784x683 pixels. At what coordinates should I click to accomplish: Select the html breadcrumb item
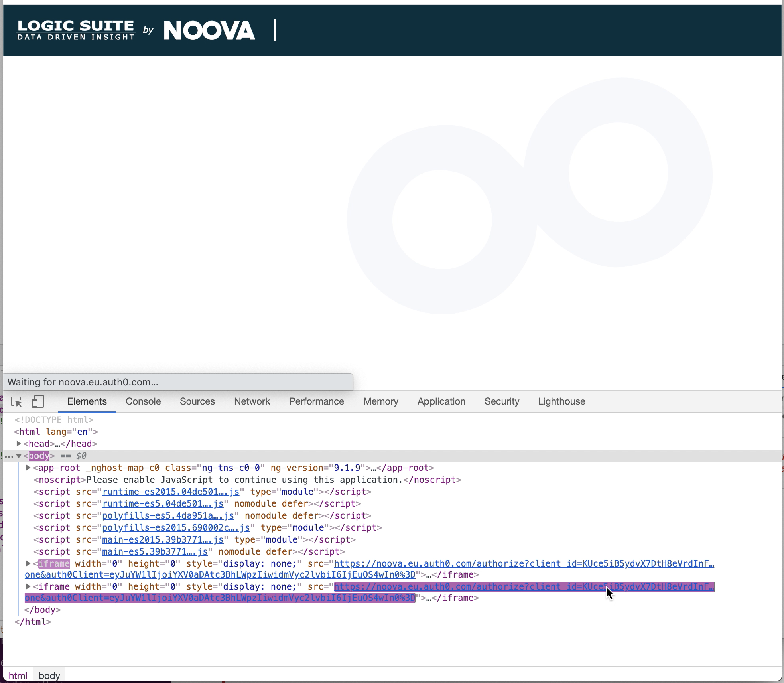[18, 675]
